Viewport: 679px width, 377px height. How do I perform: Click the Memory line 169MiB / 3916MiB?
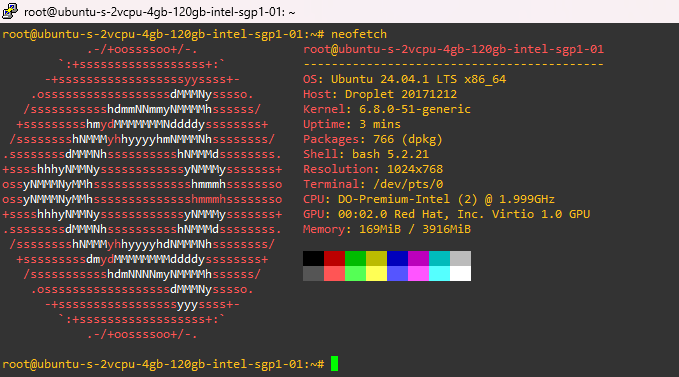[387, 229]
